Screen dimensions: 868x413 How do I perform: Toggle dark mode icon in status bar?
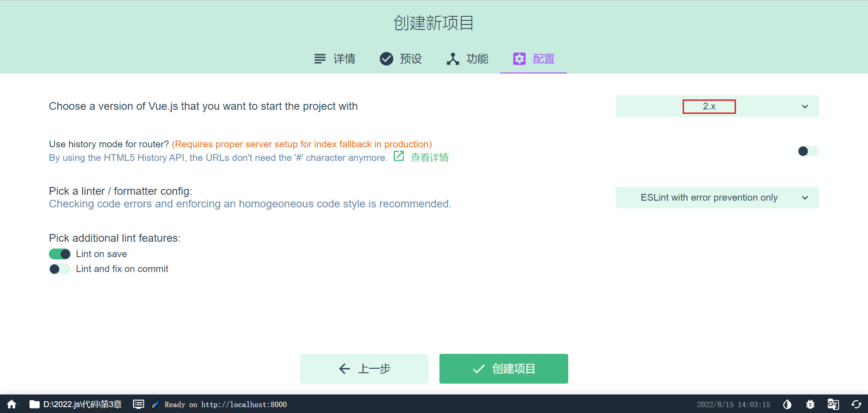pyautogui.click(x=787, y=404)
